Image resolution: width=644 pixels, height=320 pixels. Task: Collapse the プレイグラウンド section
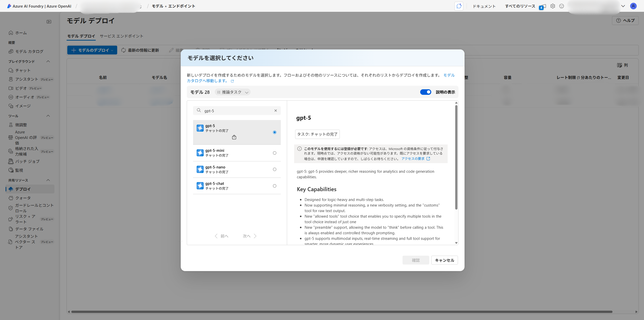48,62
